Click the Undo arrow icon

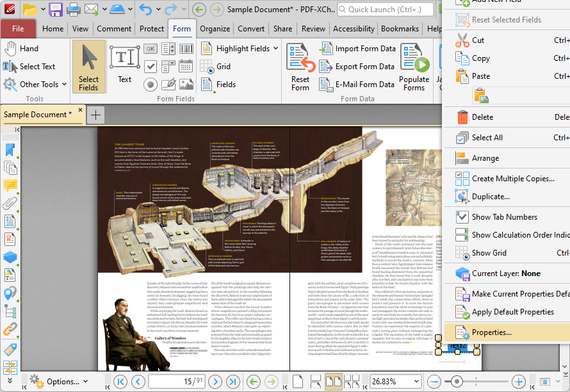point(145,10)
